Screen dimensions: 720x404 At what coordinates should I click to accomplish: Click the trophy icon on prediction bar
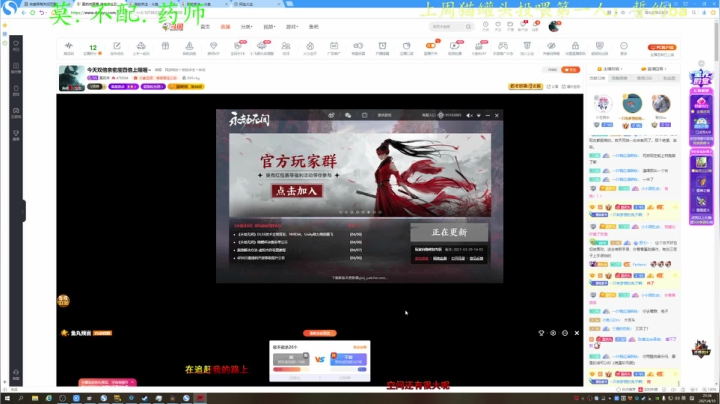(541, 333)
